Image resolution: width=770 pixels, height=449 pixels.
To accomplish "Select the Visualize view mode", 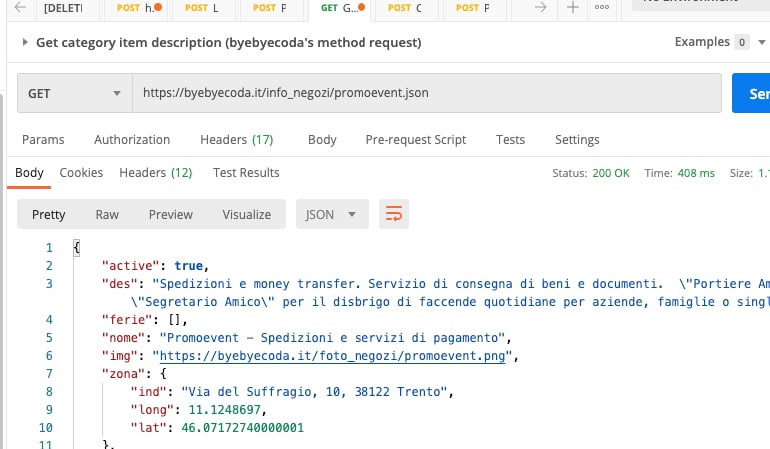I will (x=247, y=215).
